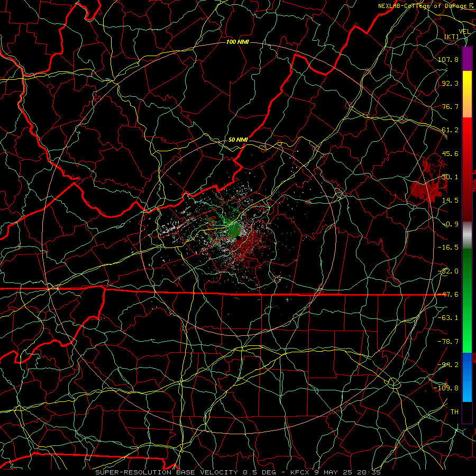
Task: Click the -0.9 velocity scale value
Action: click(x=450, y=224)
